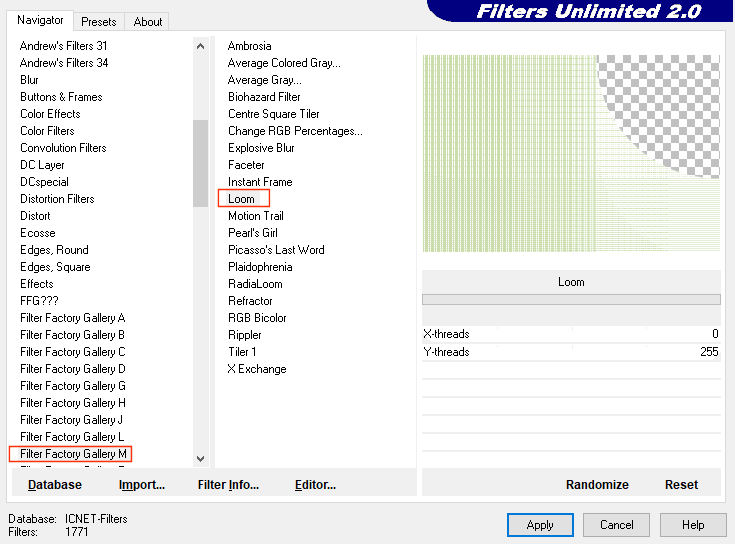The image size is (735, 544).
Task: Click the category list scroll down arrow
Action: click(201, 458)
